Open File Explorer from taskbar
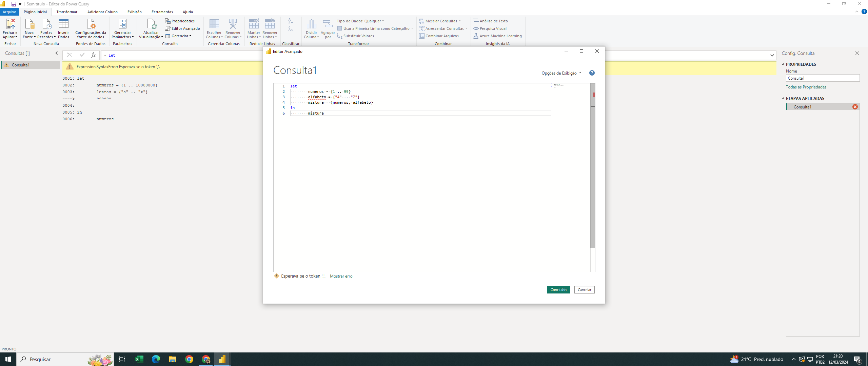This screenshot has height=366, width=868. pyautogui.click(x=172, y=359)
